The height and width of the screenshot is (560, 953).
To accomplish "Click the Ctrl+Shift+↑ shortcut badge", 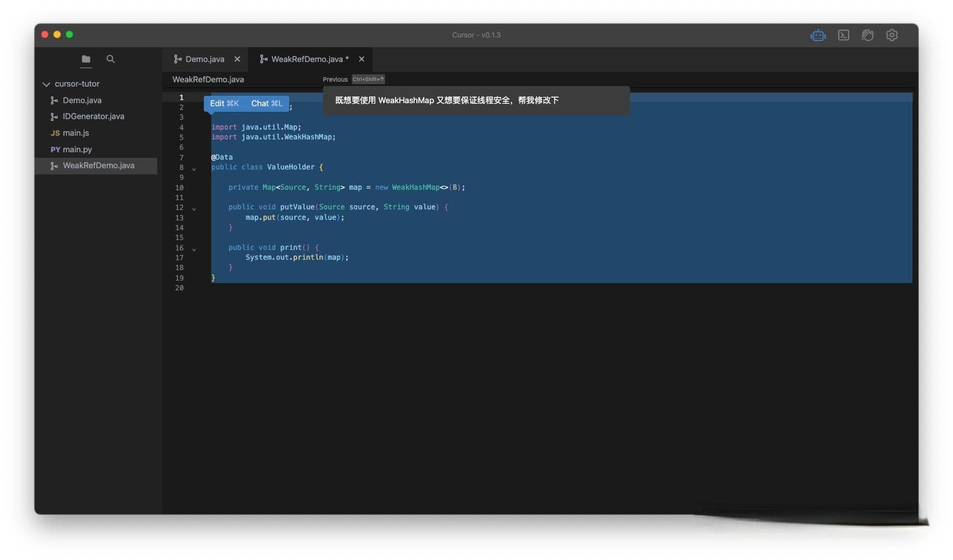I will (x=368, y=79).
